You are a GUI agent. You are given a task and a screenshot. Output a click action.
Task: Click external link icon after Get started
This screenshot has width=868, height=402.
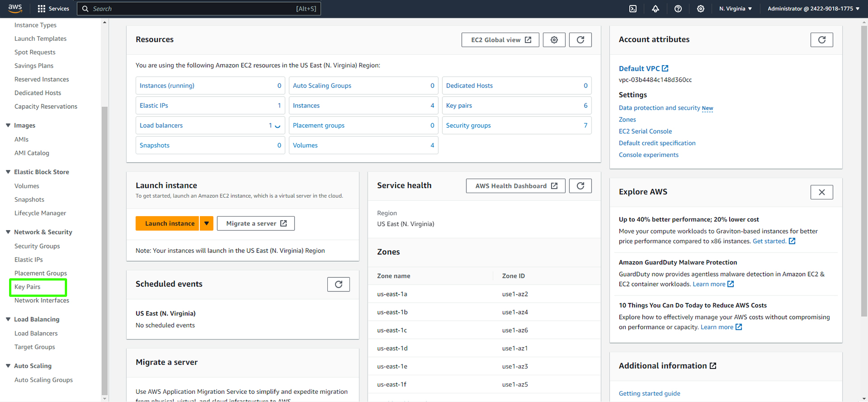coord(792,241)
